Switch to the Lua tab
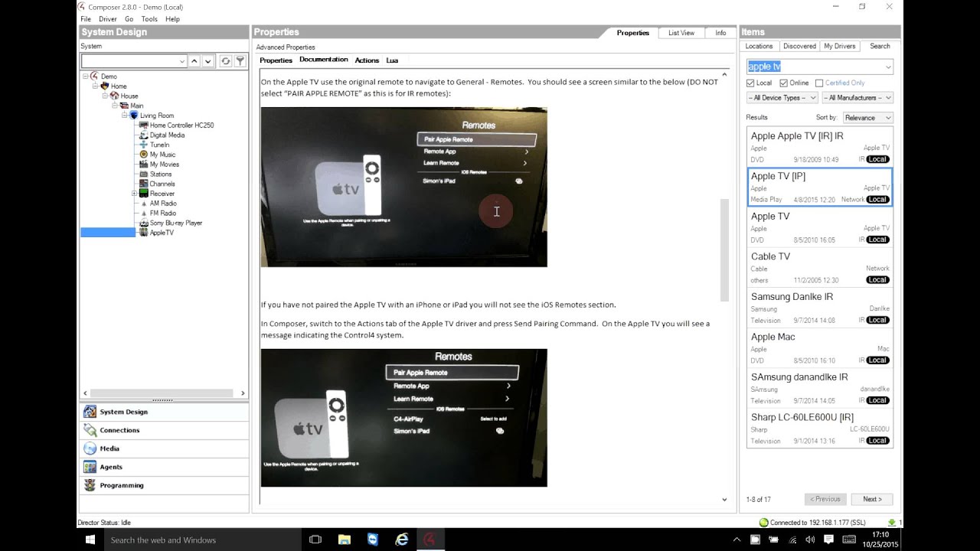The width and height of the screenshot is (980, 551). coord(392,60)
